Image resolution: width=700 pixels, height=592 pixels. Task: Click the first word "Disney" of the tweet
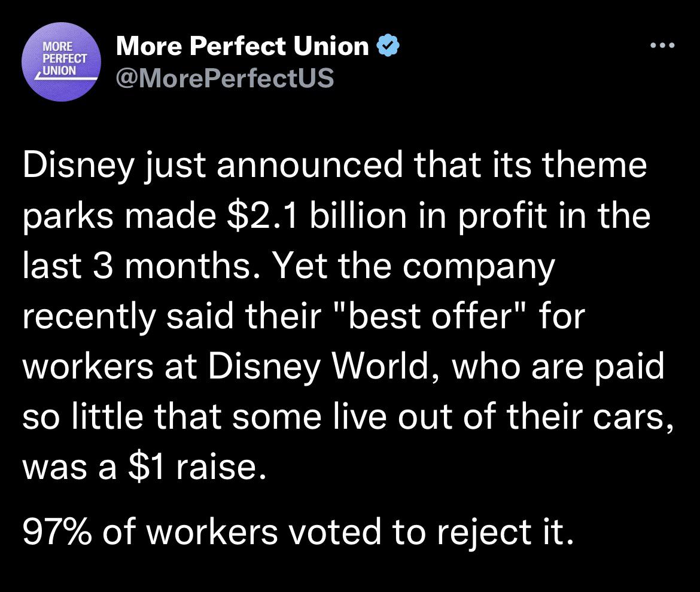[x=78, y=166]
